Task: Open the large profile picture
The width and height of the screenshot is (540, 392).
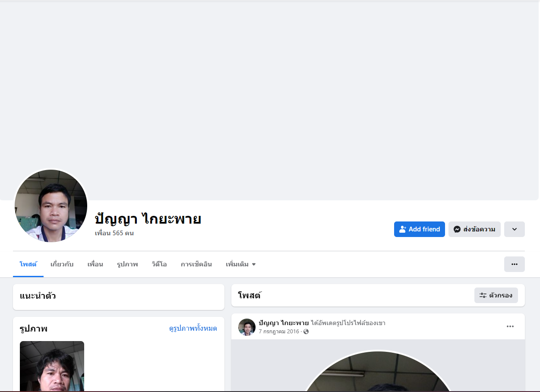Action: click(51, 206)
